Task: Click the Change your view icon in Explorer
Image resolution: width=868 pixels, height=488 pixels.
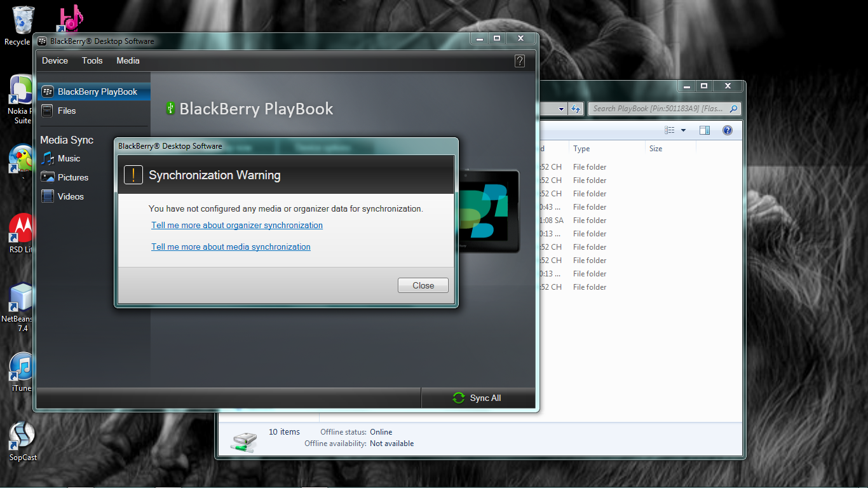Action: (x=669, y=130)
